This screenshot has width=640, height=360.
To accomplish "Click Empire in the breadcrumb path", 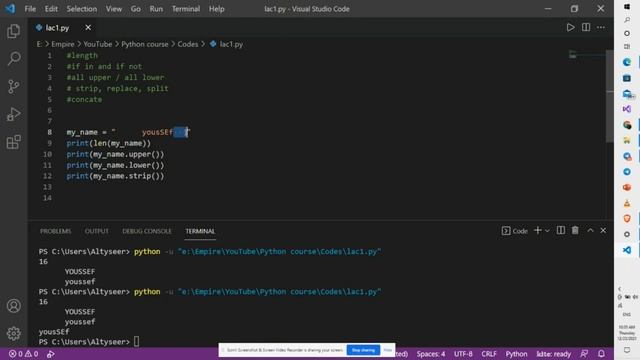I will (x=63, y=44).
